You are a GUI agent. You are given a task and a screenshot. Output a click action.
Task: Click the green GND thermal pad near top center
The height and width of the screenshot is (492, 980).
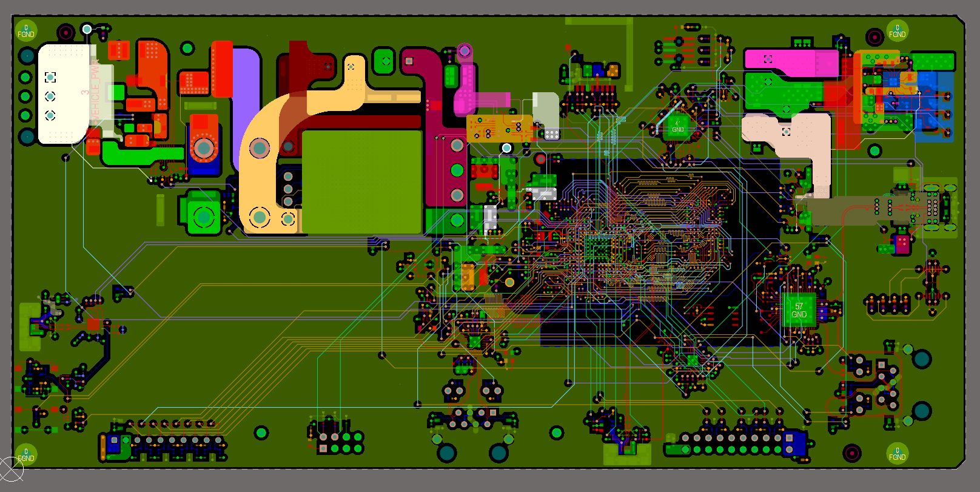(x=678, y=126)
